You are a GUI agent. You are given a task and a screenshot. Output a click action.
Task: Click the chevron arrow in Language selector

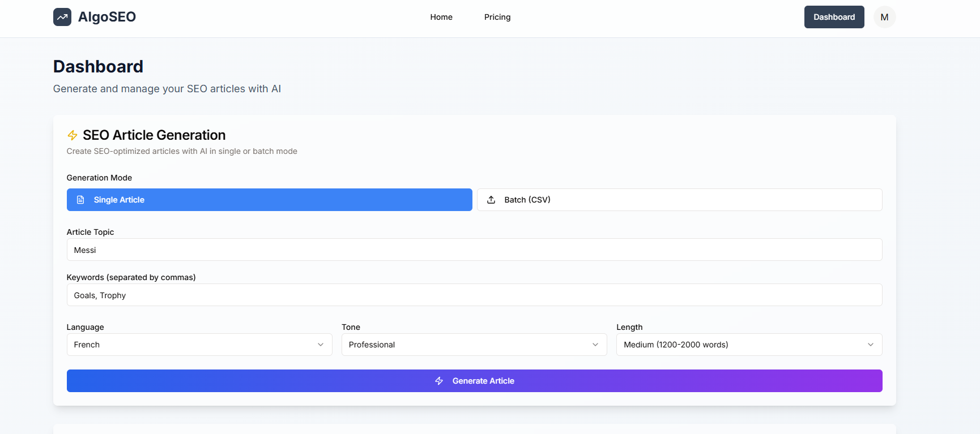click(321, 345)
